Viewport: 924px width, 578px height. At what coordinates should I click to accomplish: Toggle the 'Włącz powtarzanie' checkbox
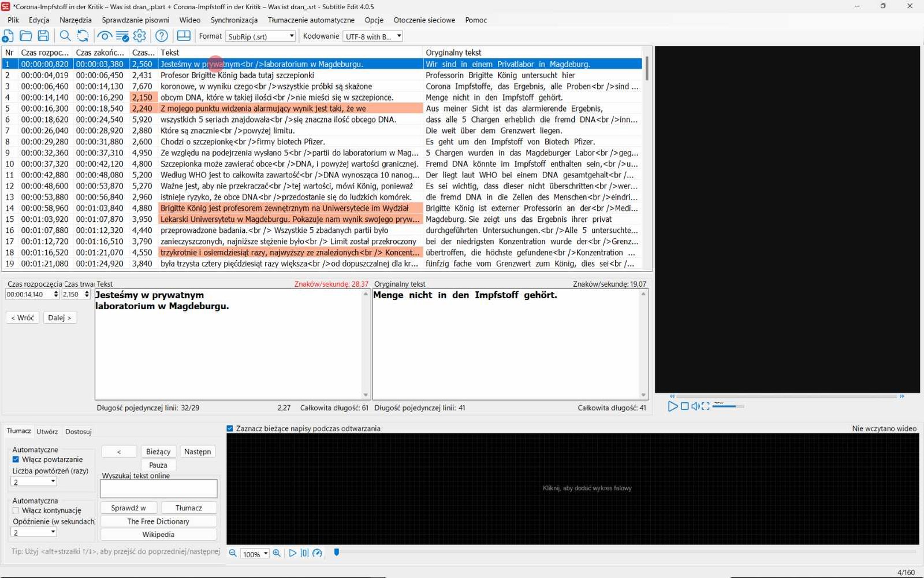tap(16, 460)
